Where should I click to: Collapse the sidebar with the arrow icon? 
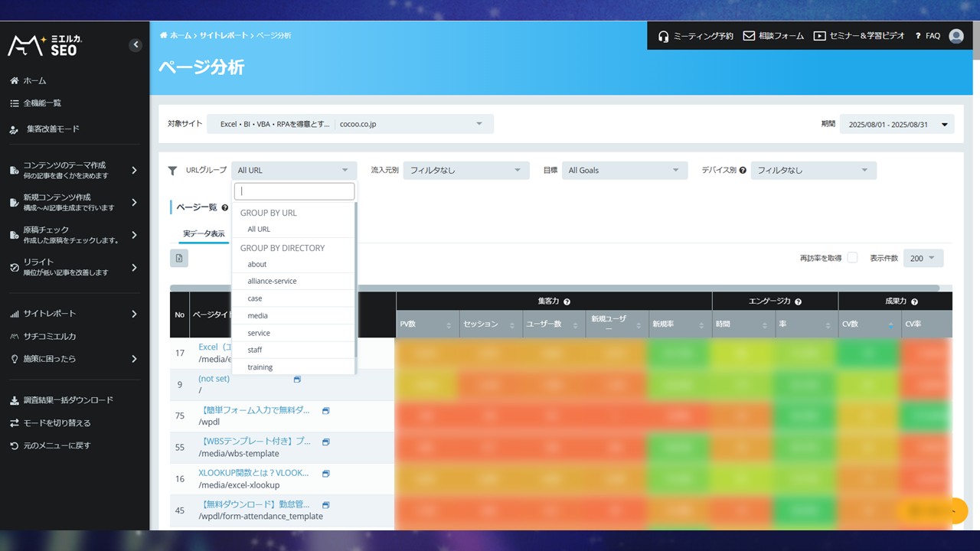click(x=136, y=45)
